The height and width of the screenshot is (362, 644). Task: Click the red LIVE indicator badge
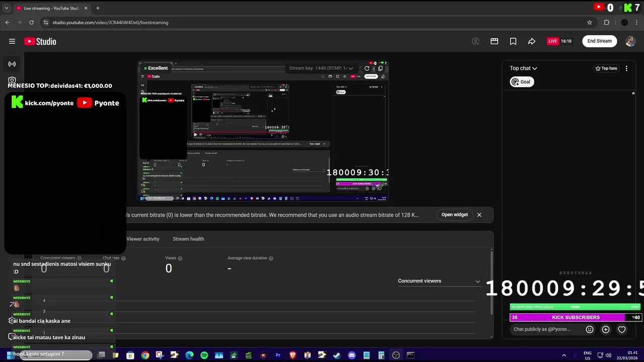point(552,41)
